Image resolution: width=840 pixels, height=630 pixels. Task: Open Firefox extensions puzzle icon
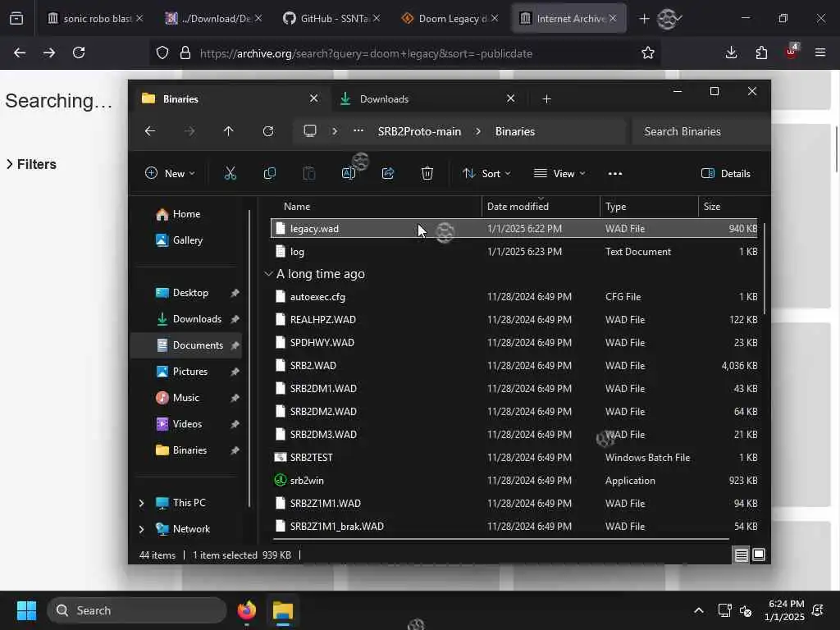click(761, 52)
